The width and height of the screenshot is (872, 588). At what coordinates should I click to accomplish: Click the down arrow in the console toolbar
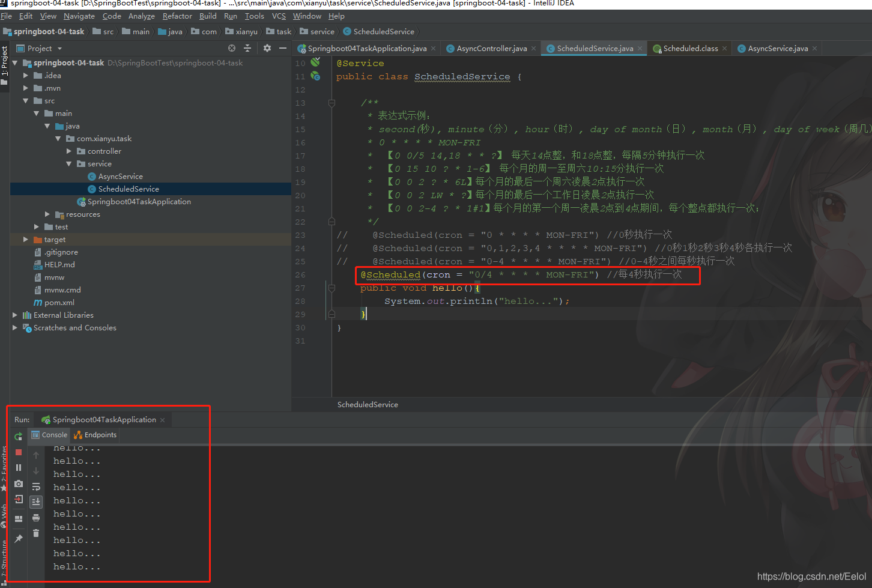[36, 471]
